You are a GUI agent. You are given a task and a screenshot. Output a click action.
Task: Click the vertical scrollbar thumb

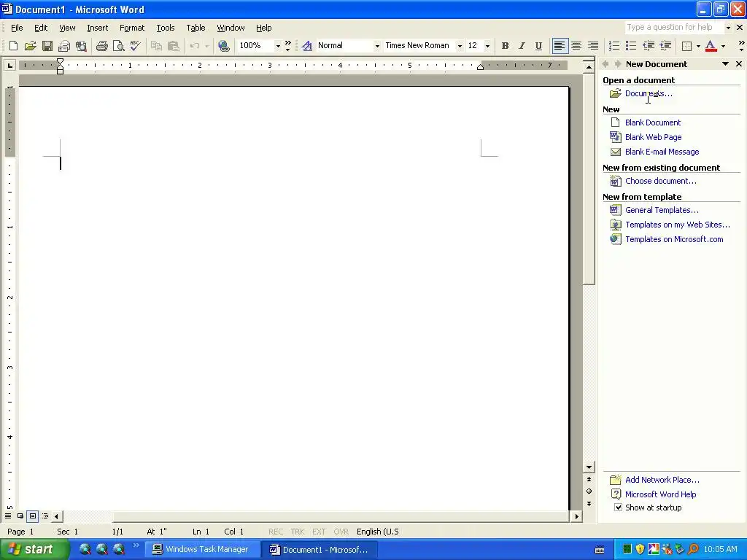pos(589,179)
